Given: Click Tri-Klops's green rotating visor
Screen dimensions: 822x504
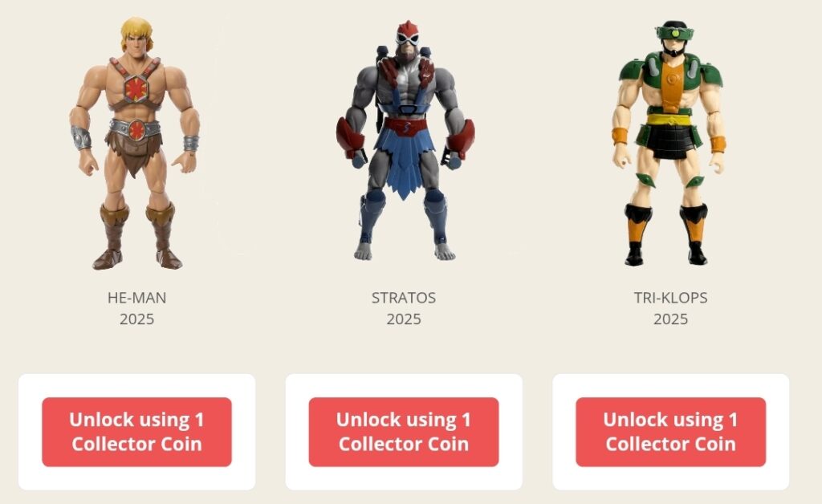Looking at the screenshot, I should click(674, 33).
